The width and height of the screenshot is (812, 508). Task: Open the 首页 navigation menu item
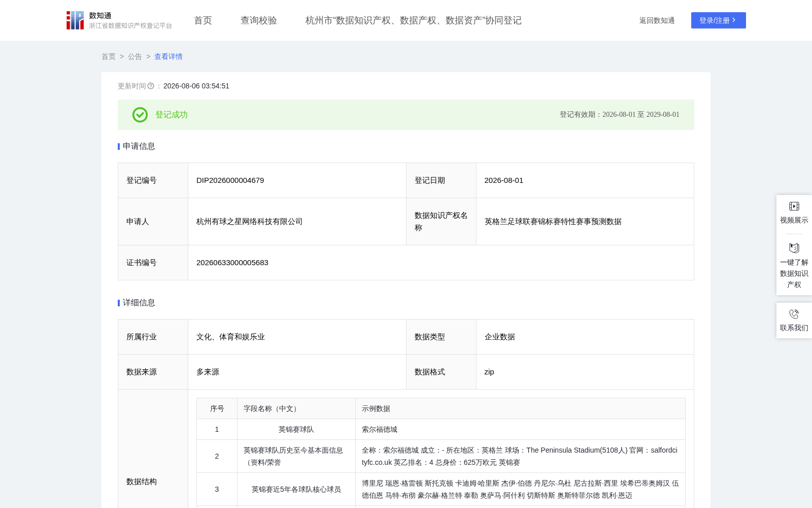pos(203,20)
